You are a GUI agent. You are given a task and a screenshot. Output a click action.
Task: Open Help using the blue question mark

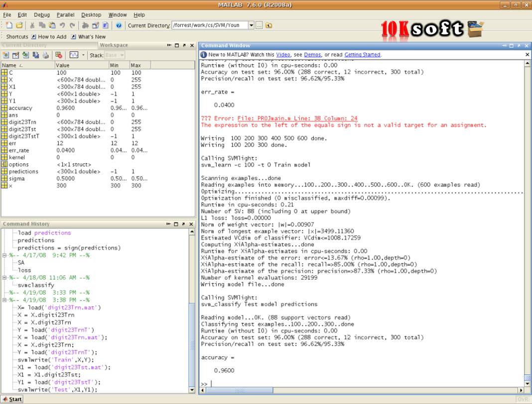pyautogui.click(x=119, y=25)
